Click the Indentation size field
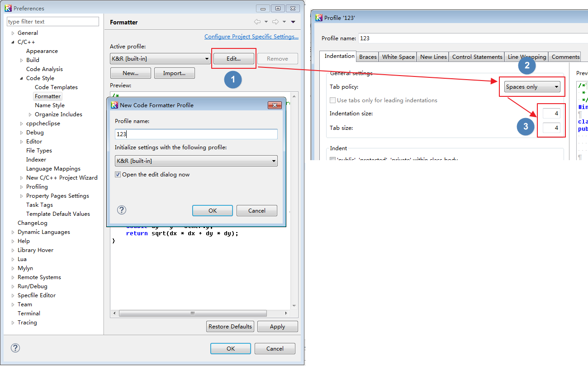 552,114
